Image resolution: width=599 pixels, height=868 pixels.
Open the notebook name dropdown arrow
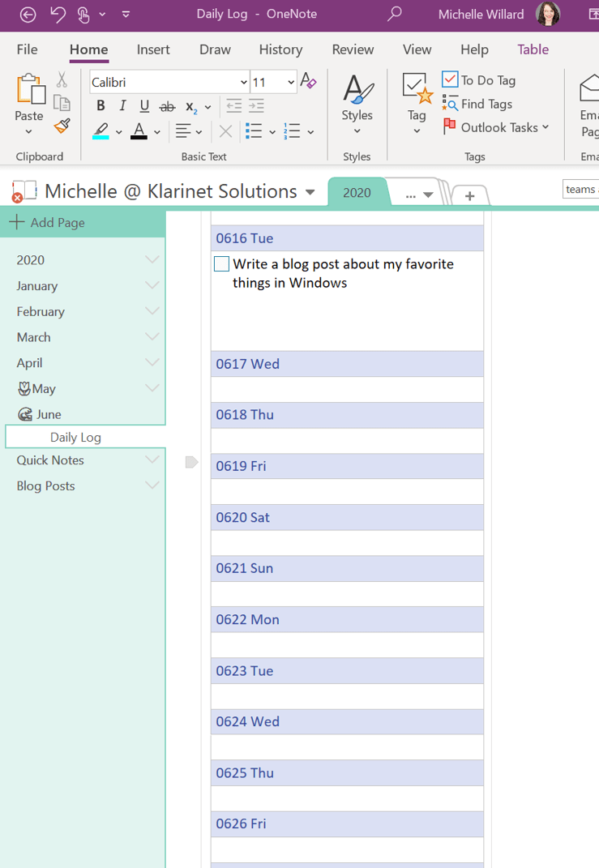click(310, 192)
